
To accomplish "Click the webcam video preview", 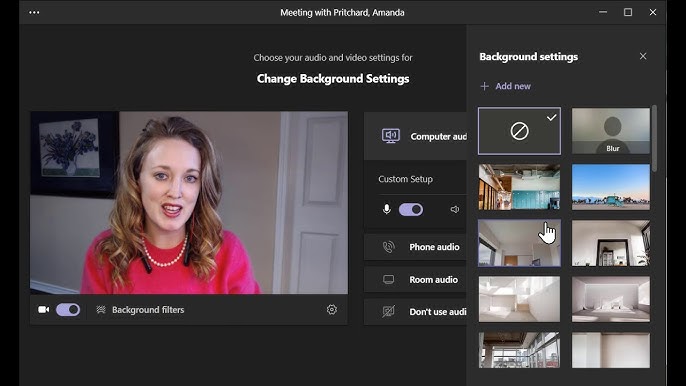I will (x=189, y=203).
